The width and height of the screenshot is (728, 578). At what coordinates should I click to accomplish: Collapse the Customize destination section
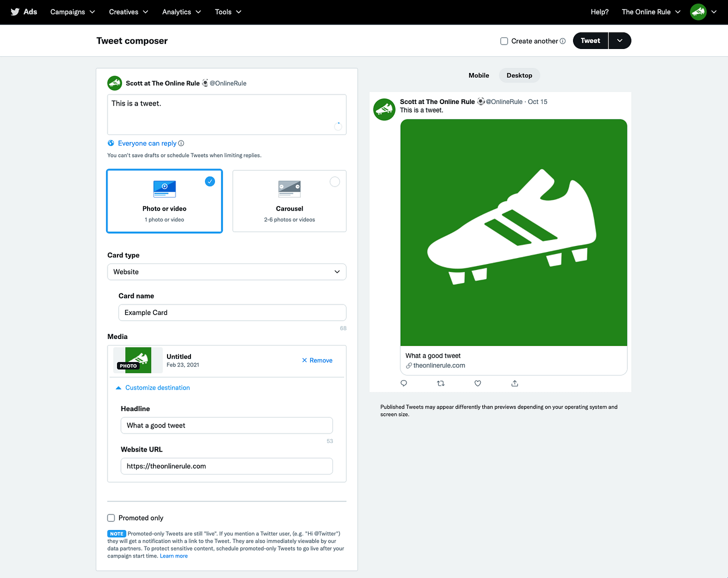(153, 387)
